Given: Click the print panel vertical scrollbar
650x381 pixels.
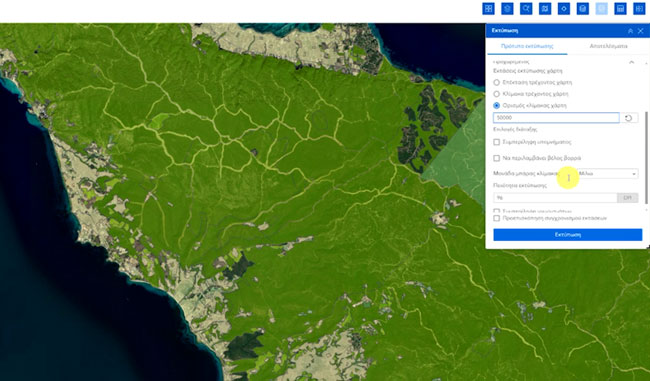Looking at the screenshot, I should (x=646, y=158).
